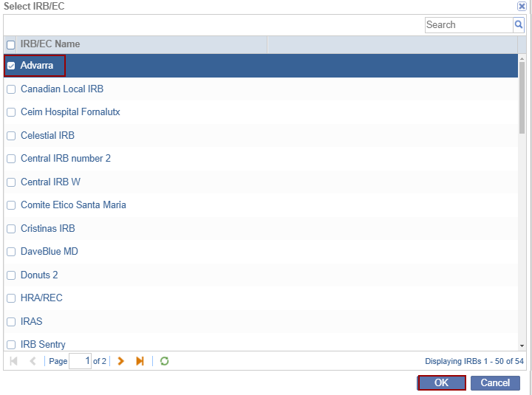532x395 pixels.
Task: Click the page number input box
Action: 80,361
